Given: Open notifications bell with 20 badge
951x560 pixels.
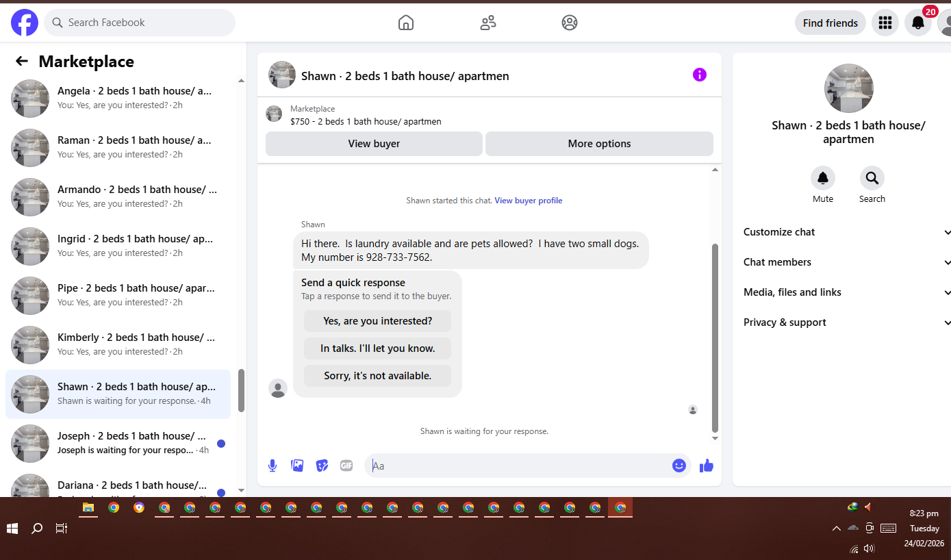Looking at the screenshot, I should (x=918, y=23).
